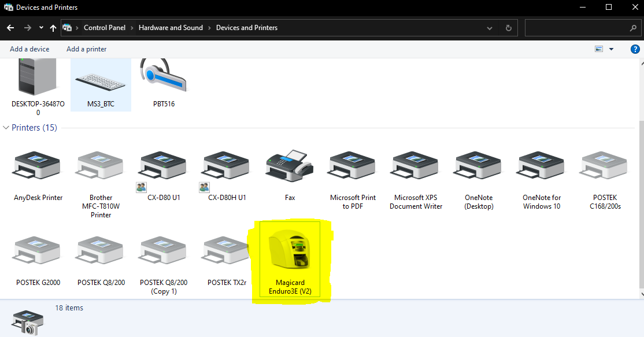The height and width of the screenshot is (337, 644).
Task: Click Devices and Printers breadcrumb
Action: click(x=247, y=28)
